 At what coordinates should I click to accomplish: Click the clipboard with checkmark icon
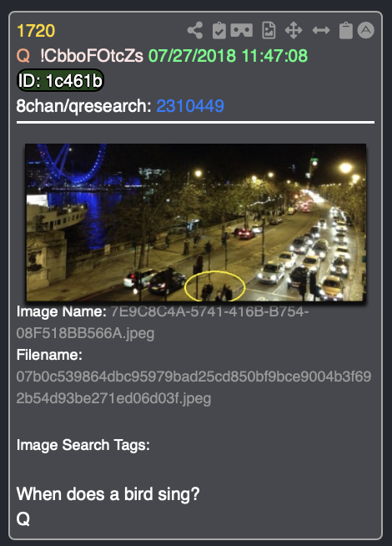point(219,30)
